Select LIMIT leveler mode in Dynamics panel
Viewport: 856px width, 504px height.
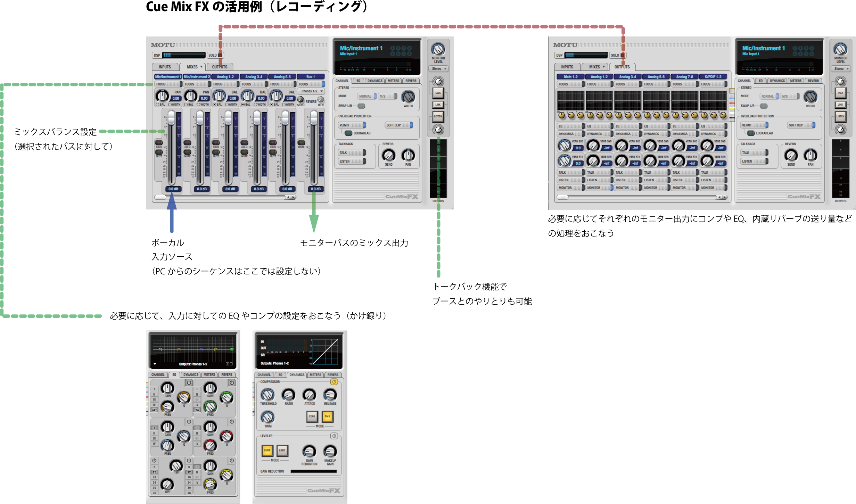click(282, 450)
